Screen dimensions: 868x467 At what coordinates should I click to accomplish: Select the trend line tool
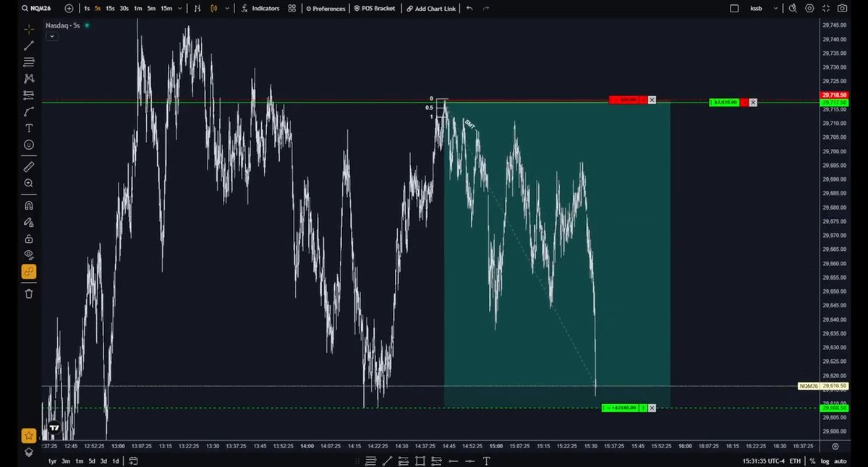click(x=29, y=46)
